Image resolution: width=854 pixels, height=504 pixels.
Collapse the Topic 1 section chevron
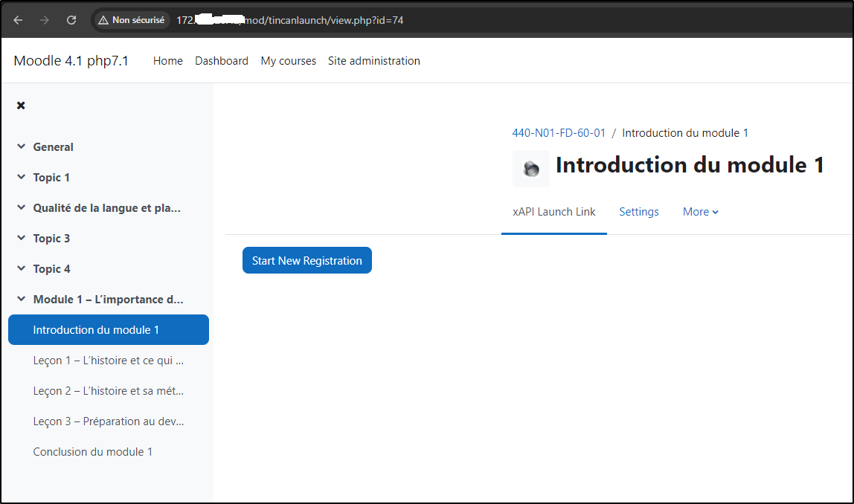pyautogui.click(x=21, y=178)
